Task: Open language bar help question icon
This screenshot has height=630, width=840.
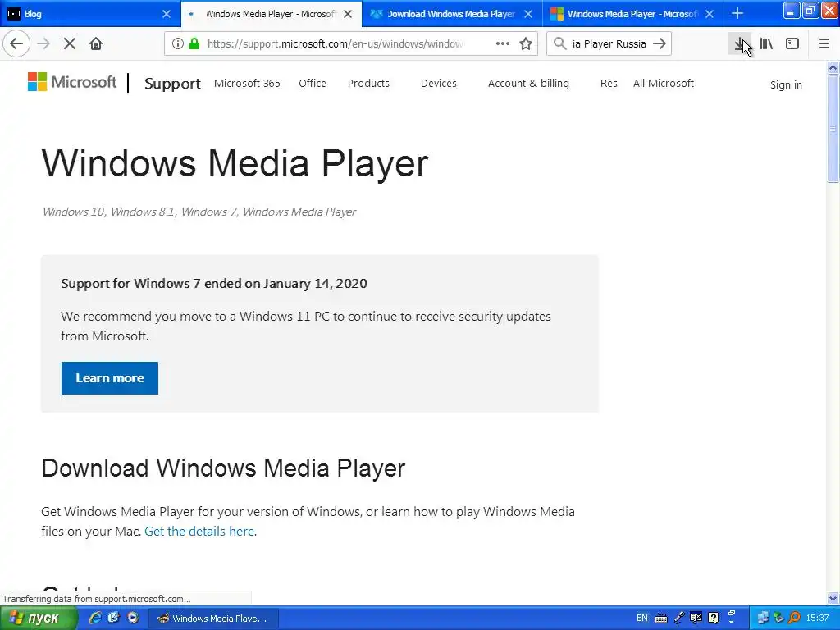Action: [x=713, y=619]
